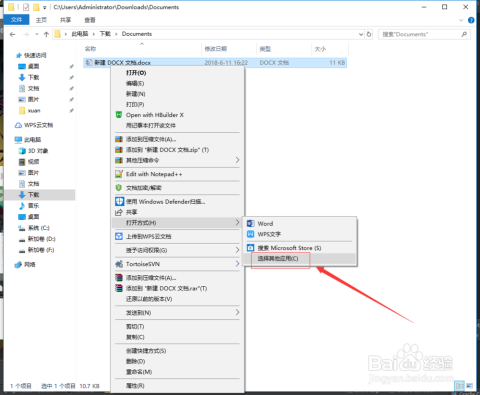Click the Edit with Notepad++ icon

pos(119,174)
